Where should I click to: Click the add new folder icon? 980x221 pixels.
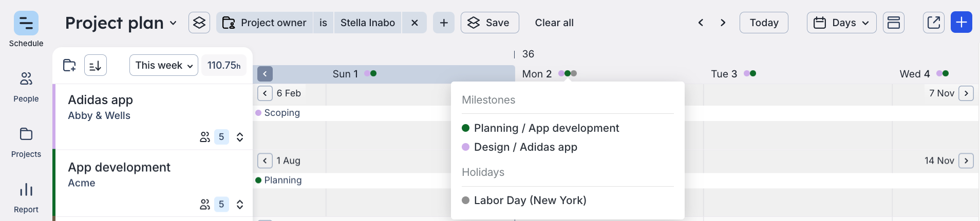tap(69, 65)
